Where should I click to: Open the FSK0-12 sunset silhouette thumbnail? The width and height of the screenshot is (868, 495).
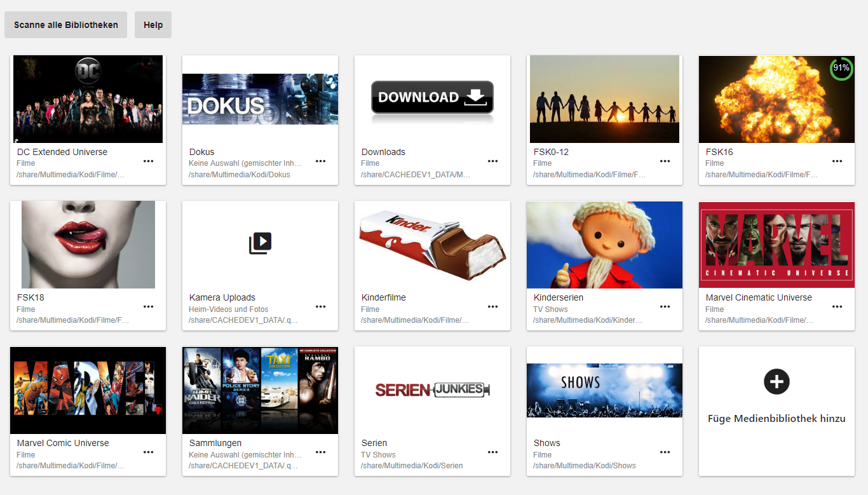point(604,99)
